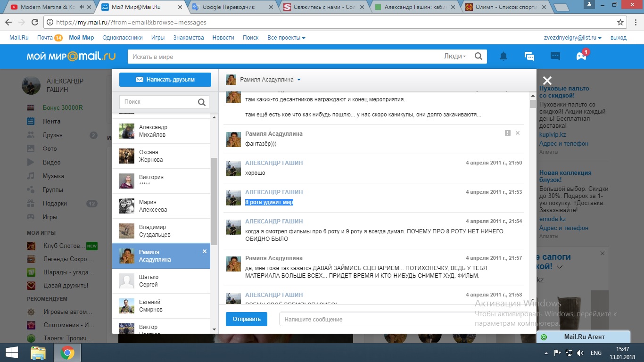Focus the contacts Поиск input field
The image size is (644, 362).
click(x=158, y=102)
